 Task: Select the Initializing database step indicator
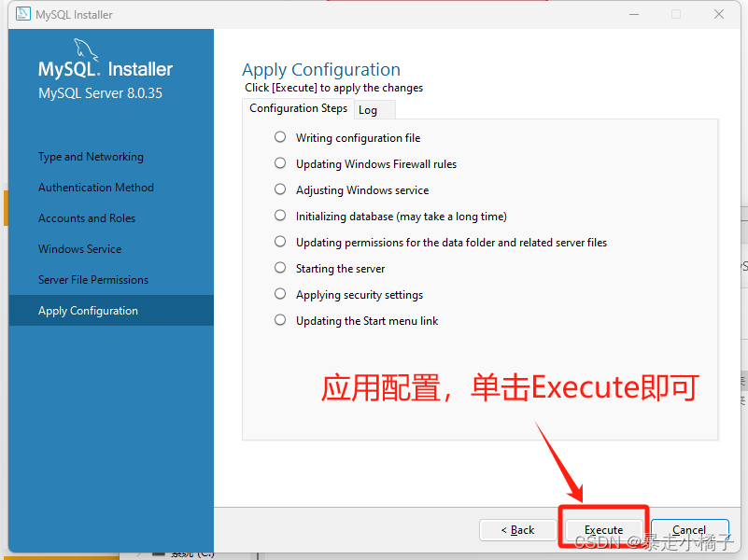280,216
